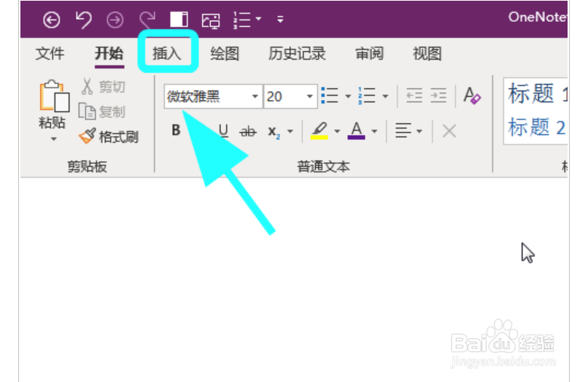Decrease indent position
Viewport: 588px width, 382px height.
[x=414, y=95]
